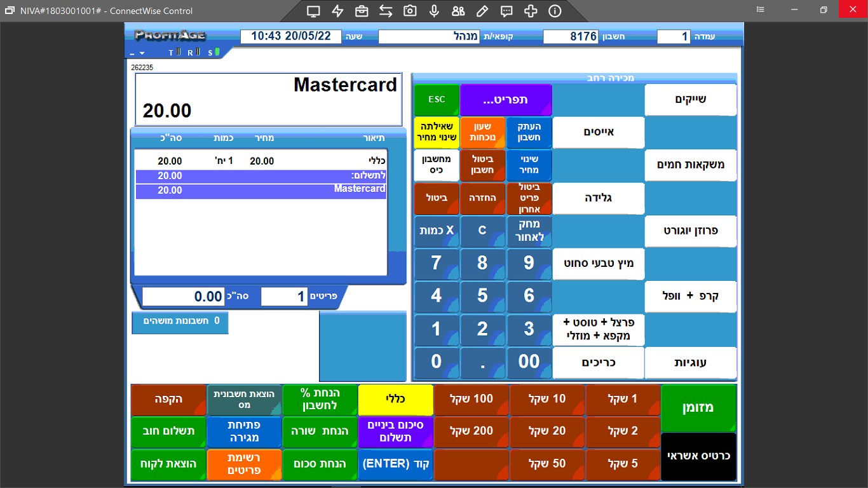Open the ConnectWise menu lines icon
Image resolution: width=868 pixels, height=488 pixels.
coord(761,10)
